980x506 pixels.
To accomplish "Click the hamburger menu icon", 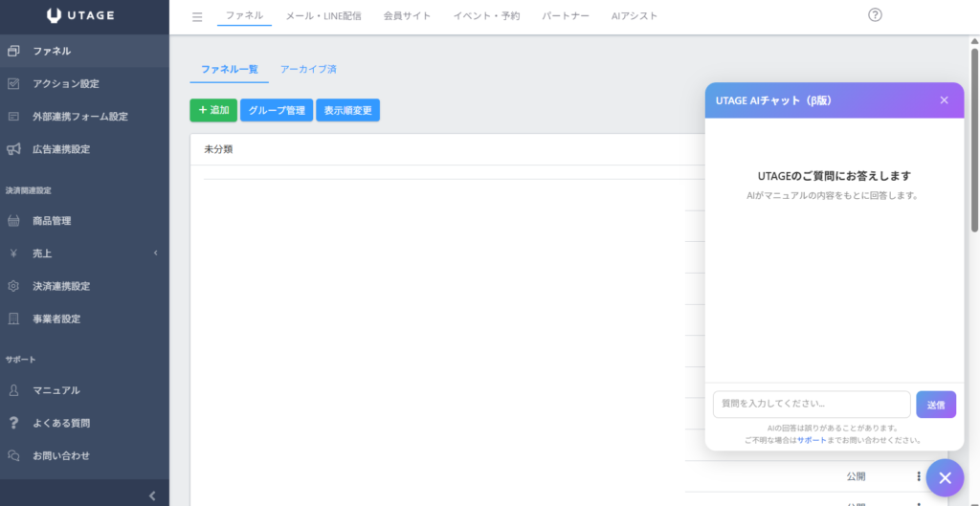I will (197, 16).
